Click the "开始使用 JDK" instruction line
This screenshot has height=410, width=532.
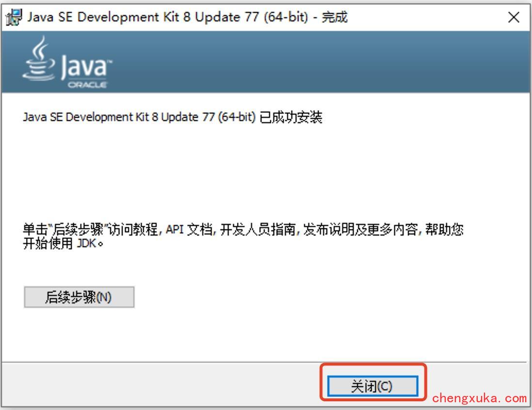pos(63,243)
